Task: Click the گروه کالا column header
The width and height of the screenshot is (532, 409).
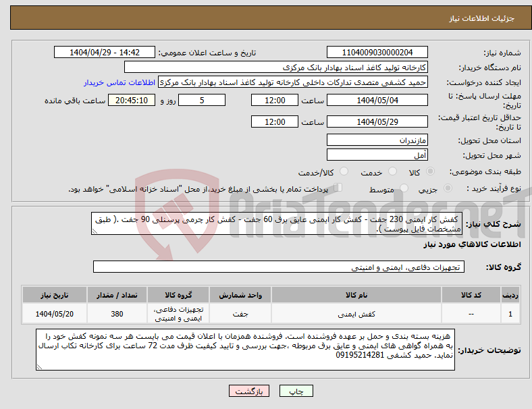Action: 178,295
